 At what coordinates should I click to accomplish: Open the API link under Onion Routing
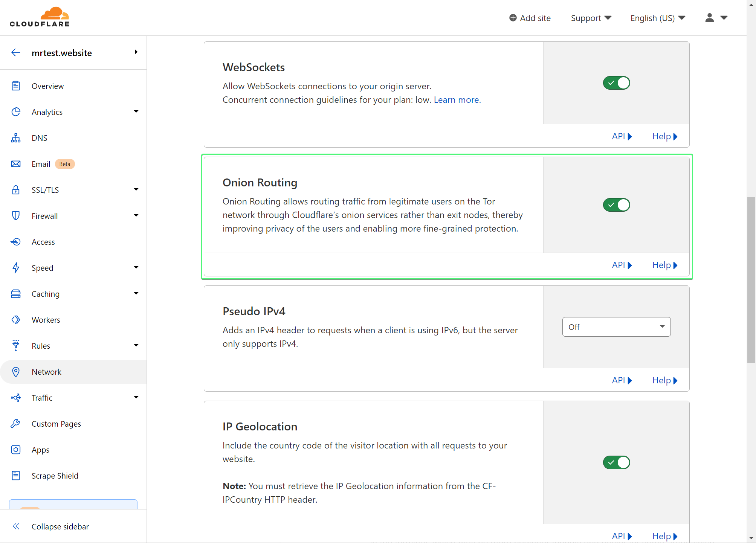click(622, 265)
